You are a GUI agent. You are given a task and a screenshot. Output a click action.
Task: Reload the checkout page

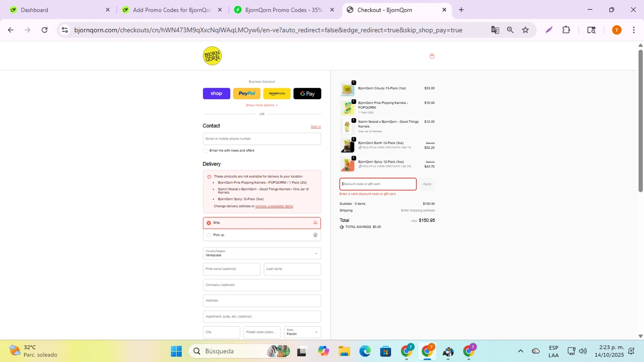(x=44, y=30)
